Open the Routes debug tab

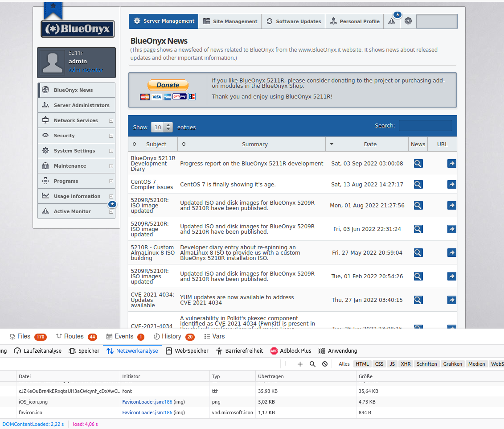(x=76, y=336)
